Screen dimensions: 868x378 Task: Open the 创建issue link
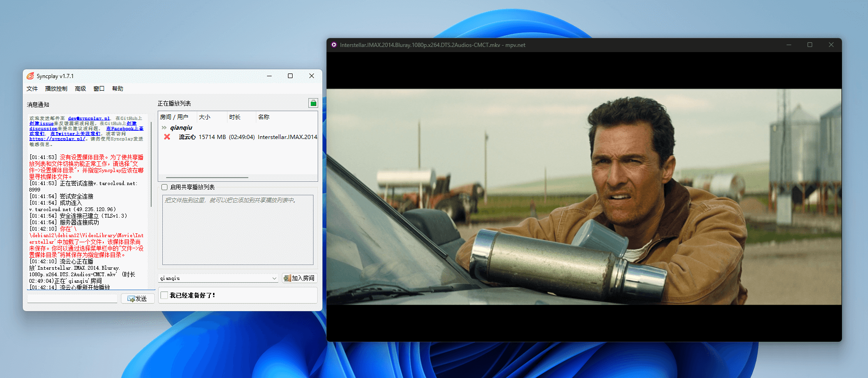(41, 124)
